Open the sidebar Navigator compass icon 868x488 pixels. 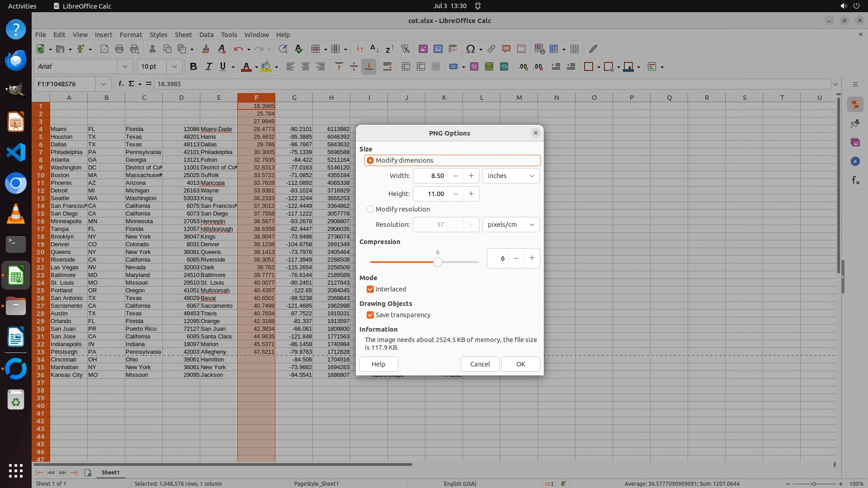(855, 161)
